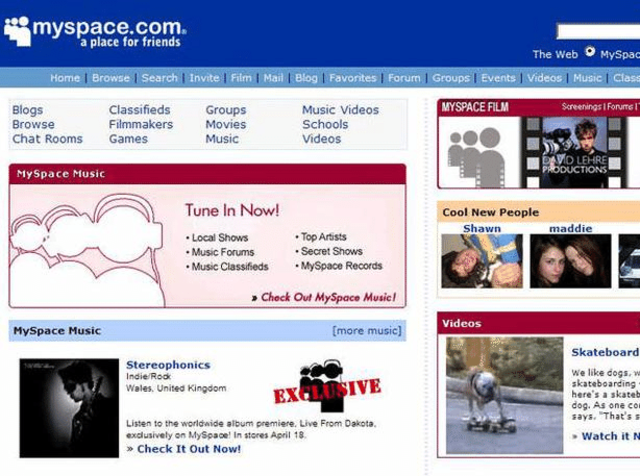Click the headphone people illustration in MySpace Music banner
The width and height of the screenshot is (640, 476).
pos(87,249)
